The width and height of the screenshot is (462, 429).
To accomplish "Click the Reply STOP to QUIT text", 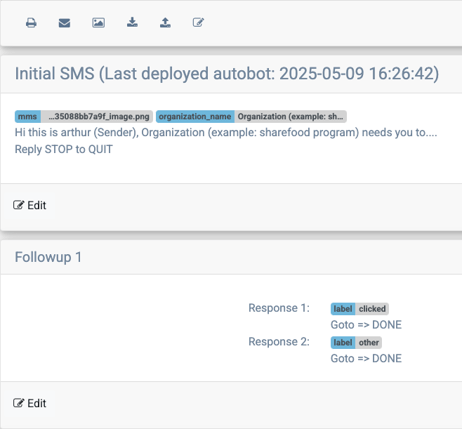I will point(64,149).
